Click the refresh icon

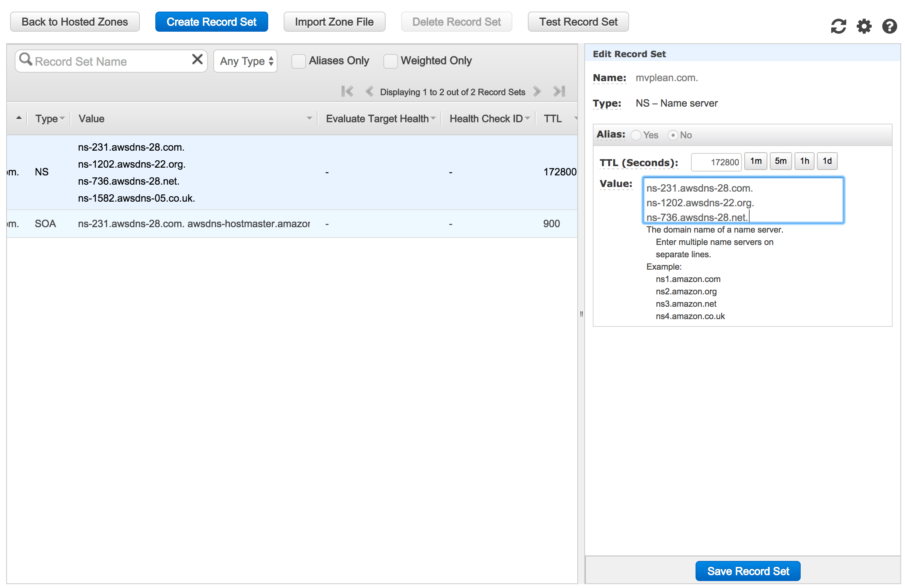838,26
